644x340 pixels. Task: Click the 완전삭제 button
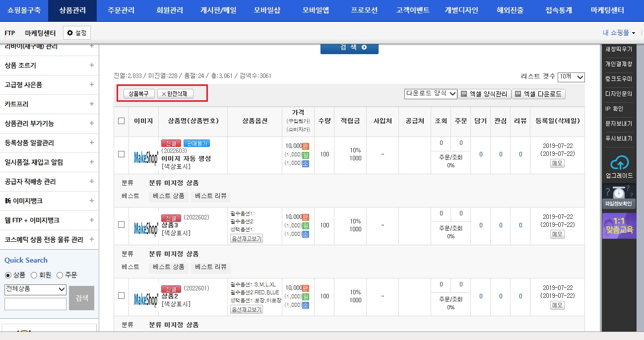(175, 93)
